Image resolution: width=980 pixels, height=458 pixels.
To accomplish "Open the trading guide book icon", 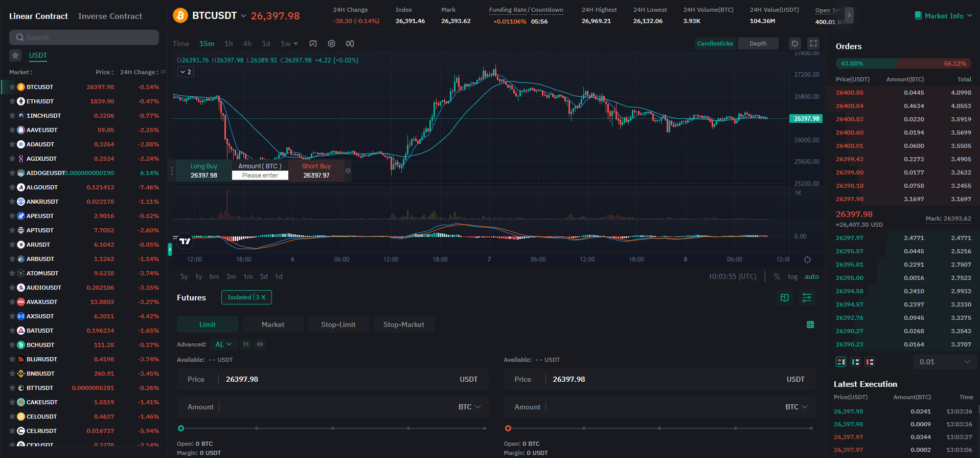I will (785, 297).
